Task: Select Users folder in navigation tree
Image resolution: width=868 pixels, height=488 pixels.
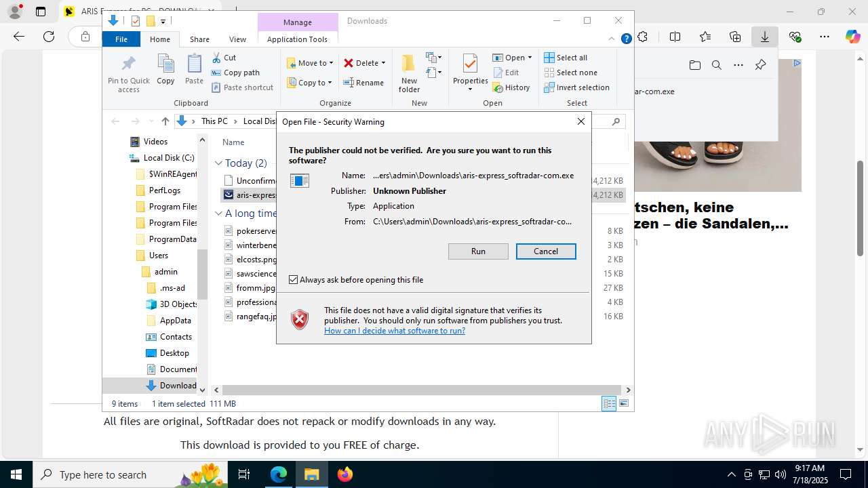Action: pos(159,256)
